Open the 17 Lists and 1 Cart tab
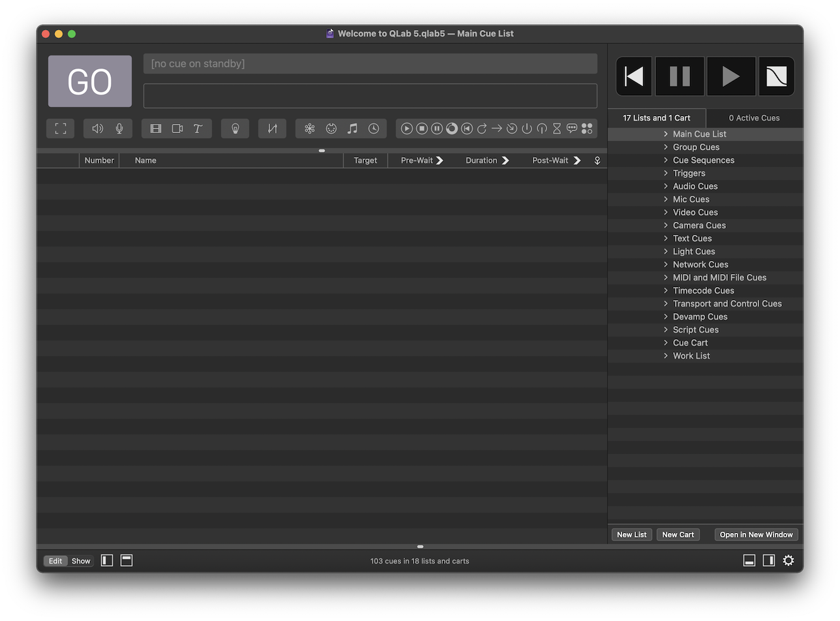This screenshot has height=621, width=840. [x=656, y=118]
